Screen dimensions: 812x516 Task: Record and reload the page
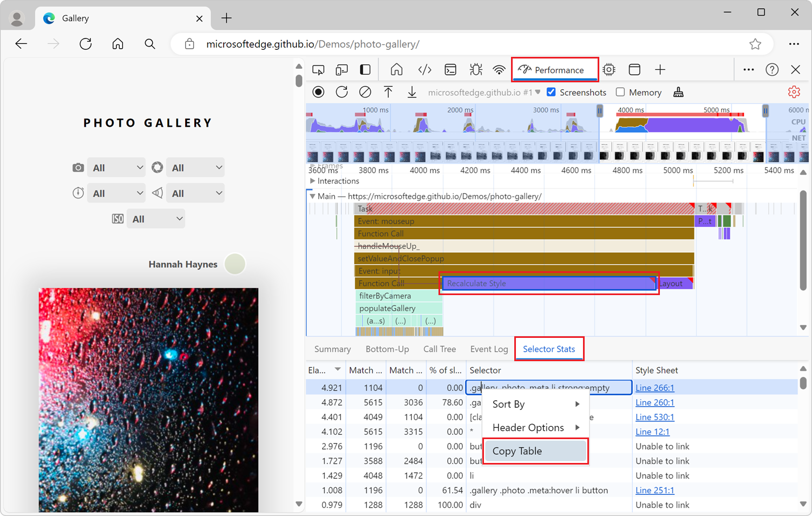click(342, 92)
